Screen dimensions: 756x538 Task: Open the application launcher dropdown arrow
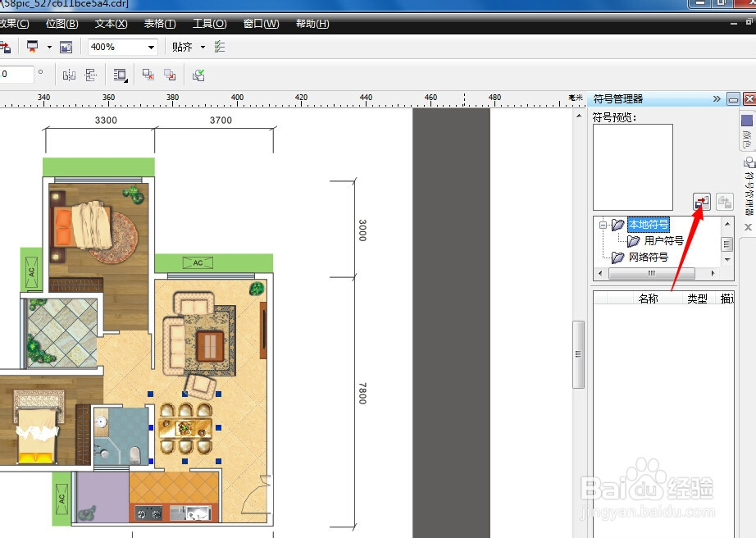49,48
